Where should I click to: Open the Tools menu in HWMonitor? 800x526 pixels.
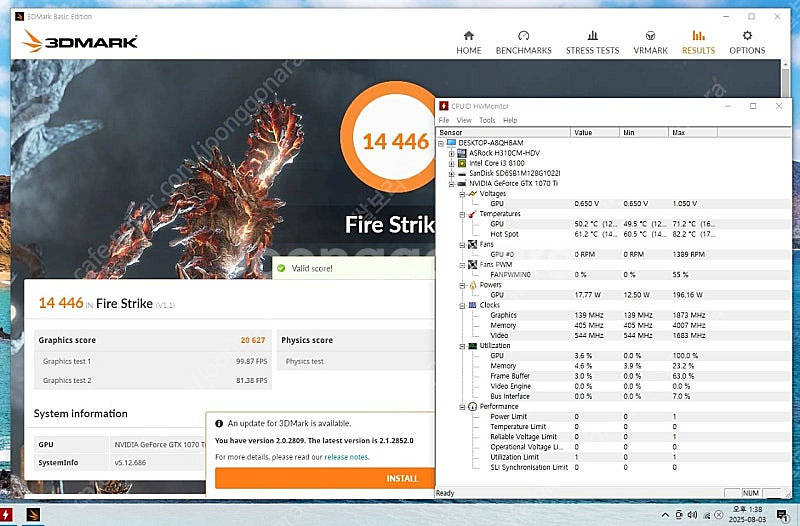[x=487, y=120]
